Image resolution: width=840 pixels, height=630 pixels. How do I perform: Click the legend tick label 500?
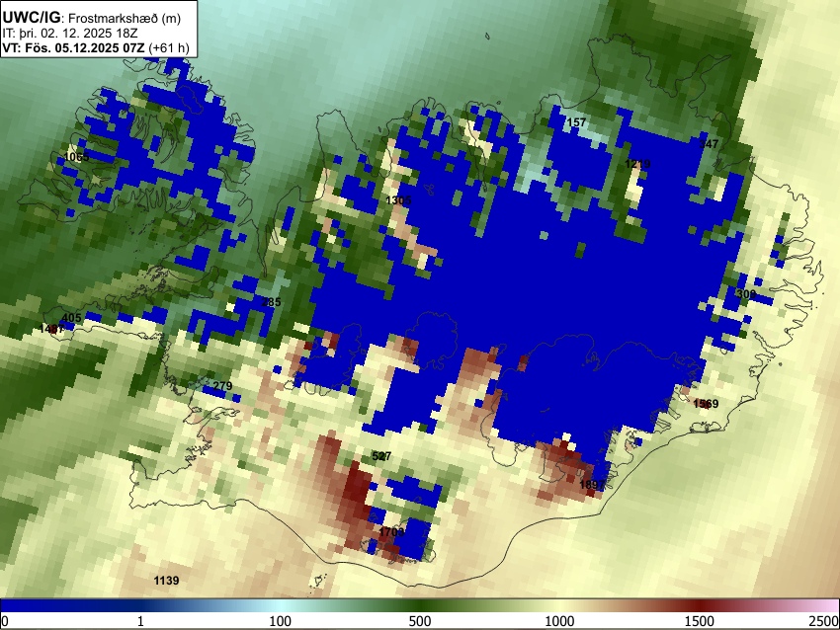click(420, 621)
